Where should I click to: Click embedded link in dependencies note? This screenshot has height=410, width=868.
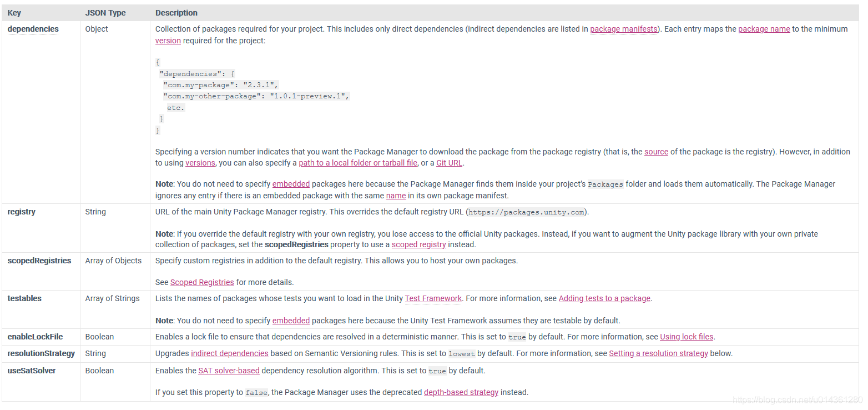pos(291,184)
